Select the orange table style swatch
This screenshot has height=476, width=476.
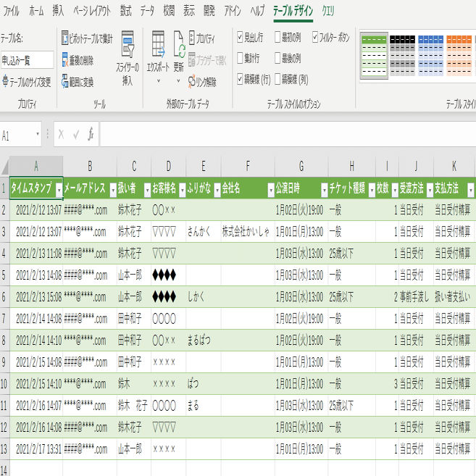click(459, 56)
